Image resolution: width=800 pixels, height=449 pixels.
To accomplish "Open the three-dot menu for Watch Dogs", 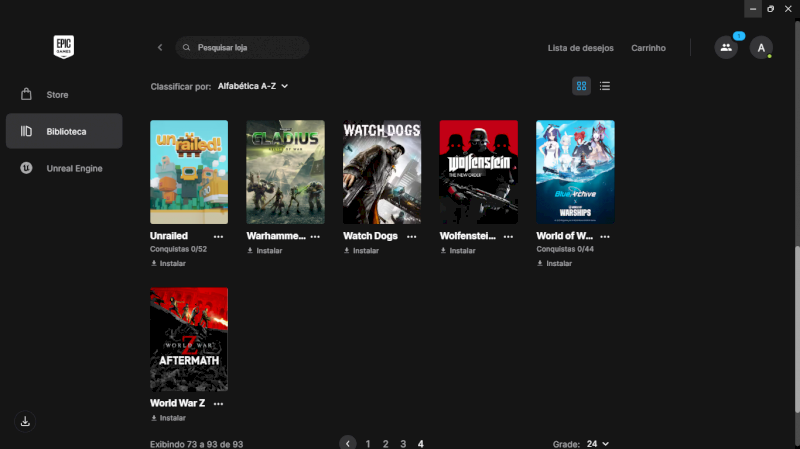I will pos(411,237).
